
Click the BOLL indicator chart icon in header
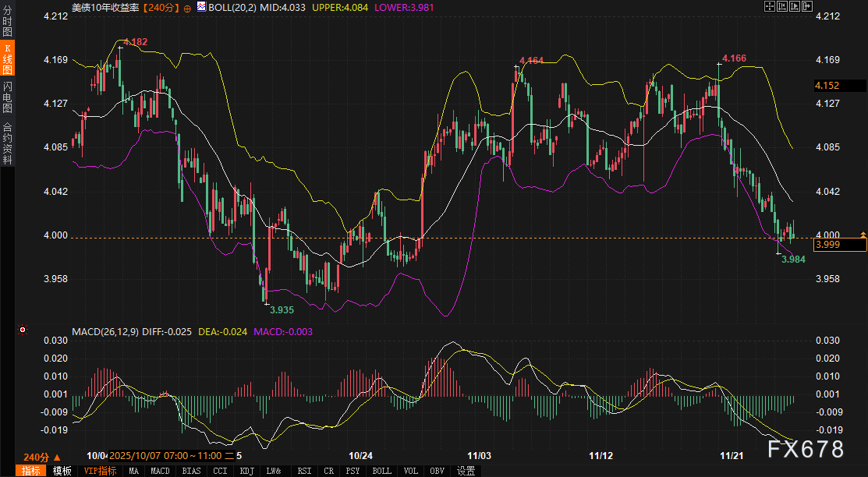pyautogui.click(x=201, y=6)
